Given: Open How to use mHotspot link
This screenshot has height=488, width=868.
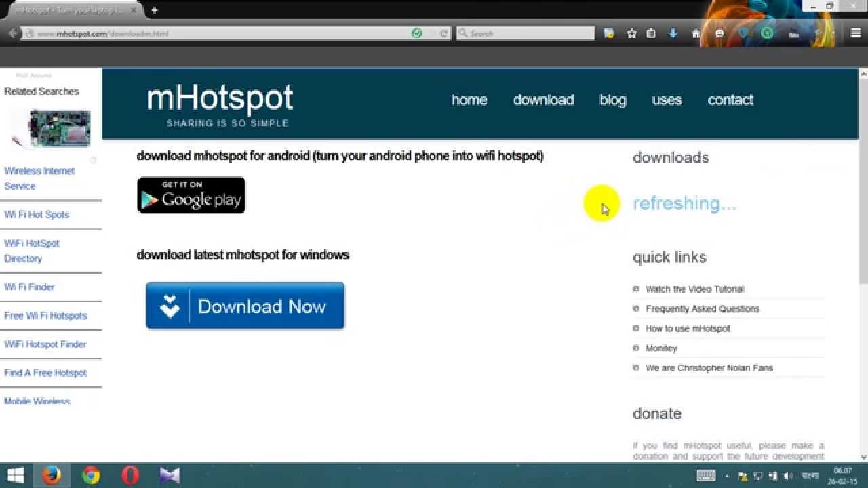Looking at the screenshot, I should (688, 328).
